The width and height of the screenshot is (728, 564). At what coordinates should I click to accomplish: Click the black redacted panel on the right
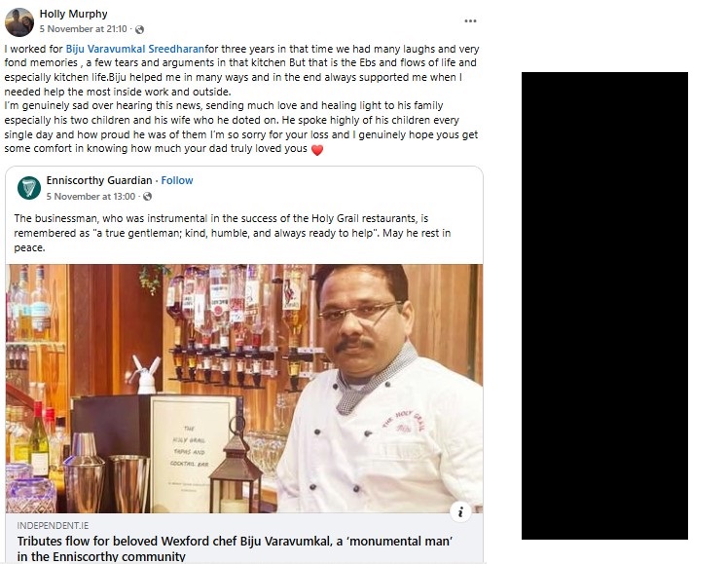point(604,306)
